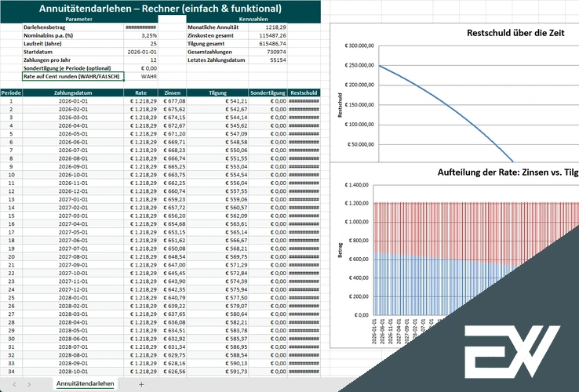Viewport: 579px width, 392px height.
Task: Click the Tilgung column header
Action: point(217,93)
